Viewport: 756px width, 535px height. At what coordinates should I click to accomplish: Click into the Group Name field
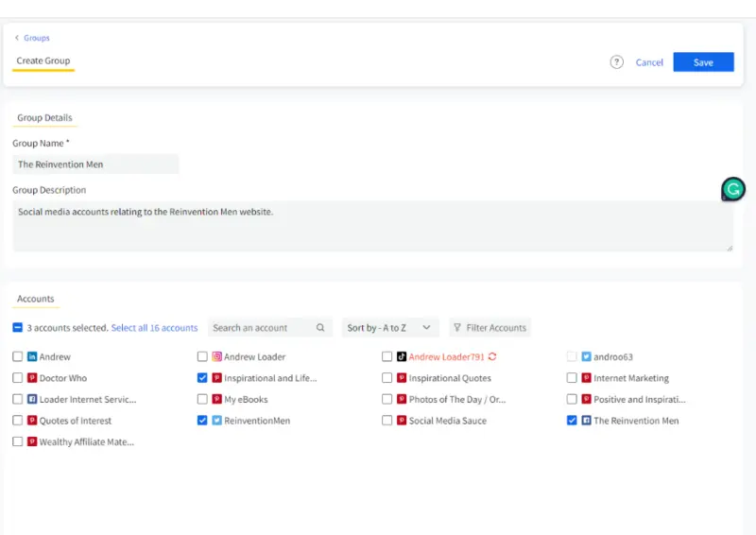pyautogui.click(x=95, y=164)
